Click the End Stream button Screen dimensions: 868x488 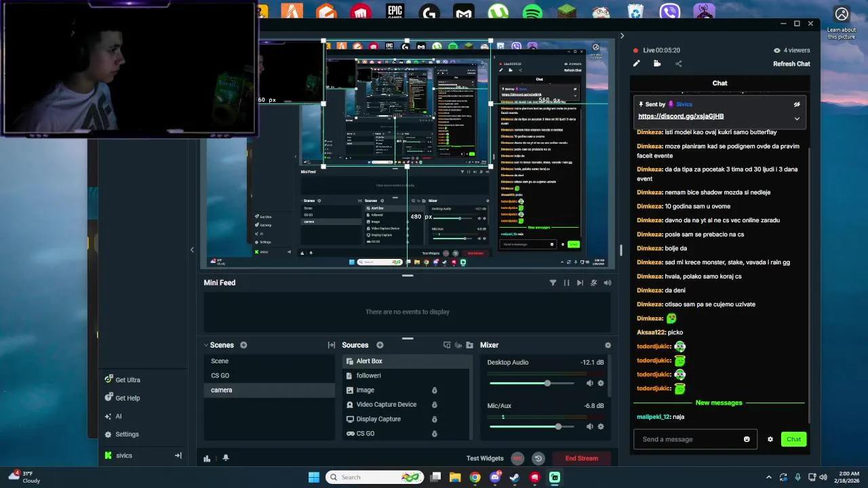[x=582, y=458]
